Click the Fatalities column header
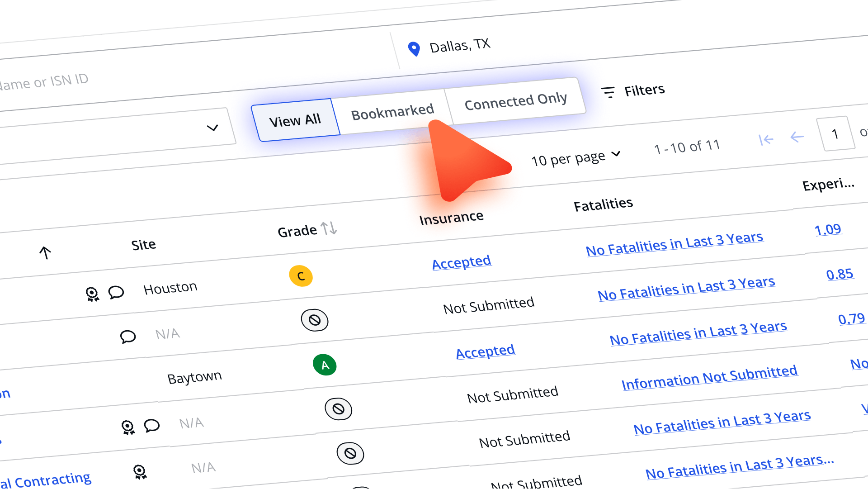Viewport: 868px width, 489px height. pyautogui.click(x=603, y=205)
